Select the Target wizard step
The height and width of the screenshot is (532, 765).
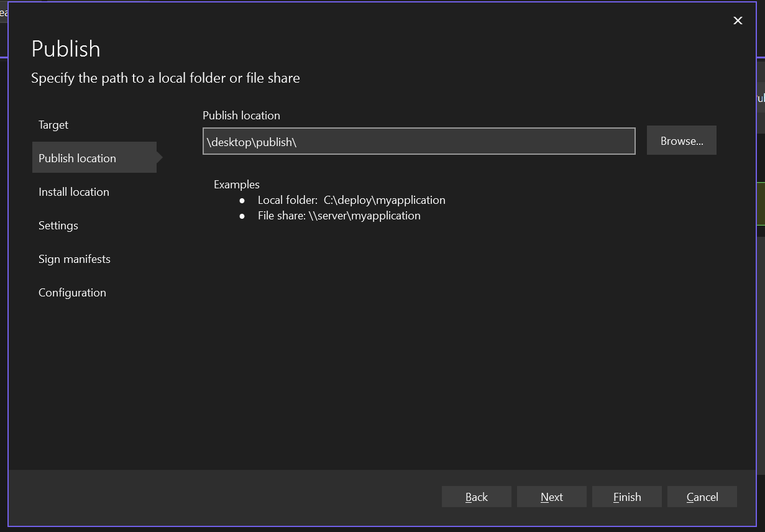point(53,124)
